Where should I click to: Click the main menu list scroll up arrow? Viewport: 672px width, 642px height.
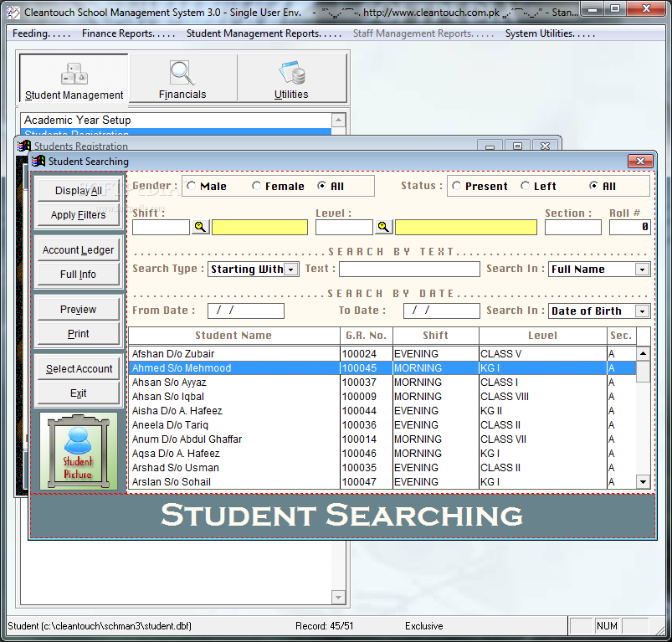pyautogui.click(x=338, y=120)
